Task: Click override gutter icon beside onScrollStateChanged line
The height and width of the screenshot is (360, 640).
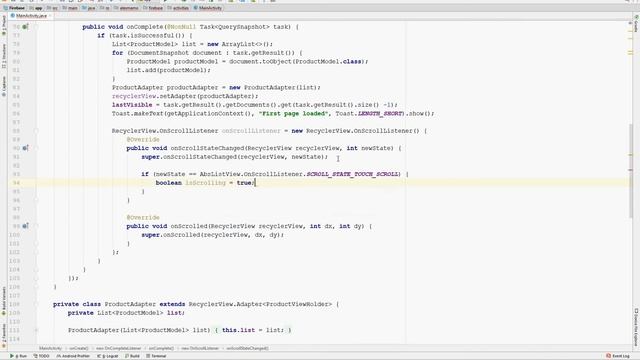Action: [25, 148]
